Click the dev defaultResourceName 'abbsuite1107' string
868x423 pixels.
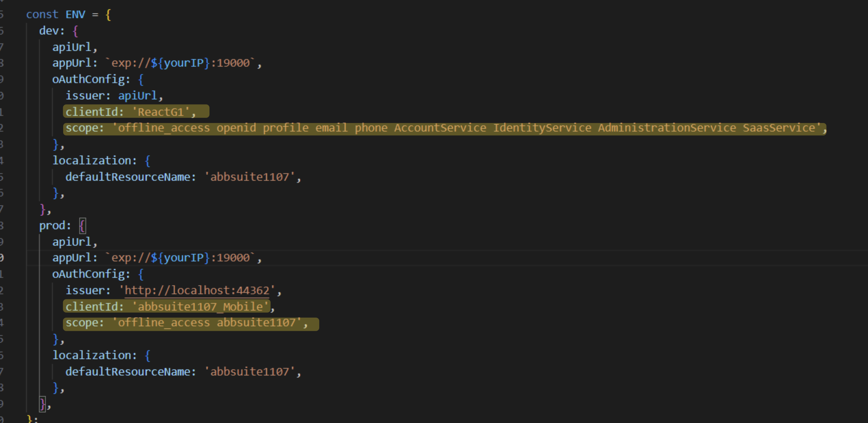click(x=249, y=177)
